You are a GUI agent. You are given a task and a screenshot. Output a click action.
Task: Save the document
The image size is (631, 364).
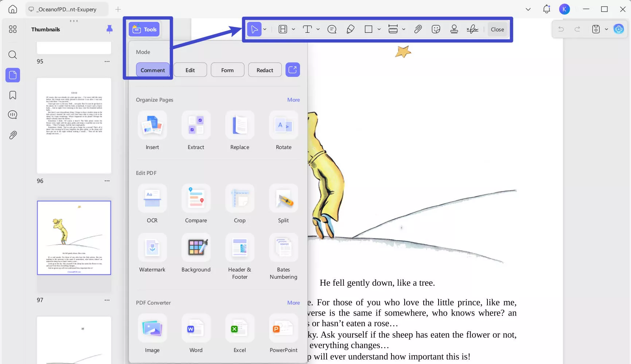coord(596,29)
